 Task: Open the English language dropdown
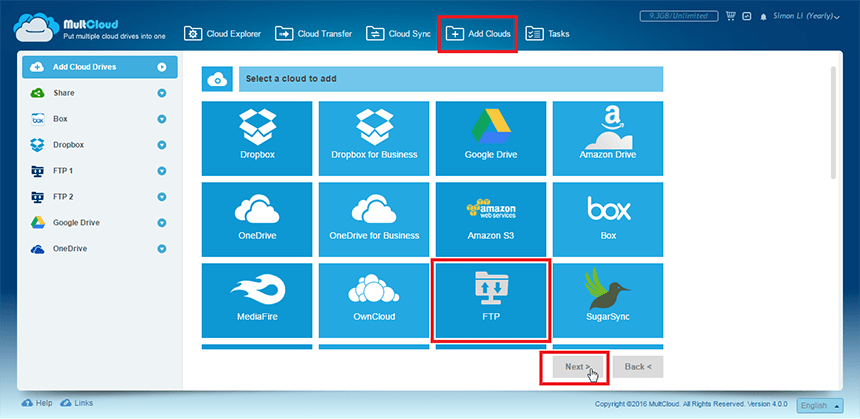click(820, 406)
